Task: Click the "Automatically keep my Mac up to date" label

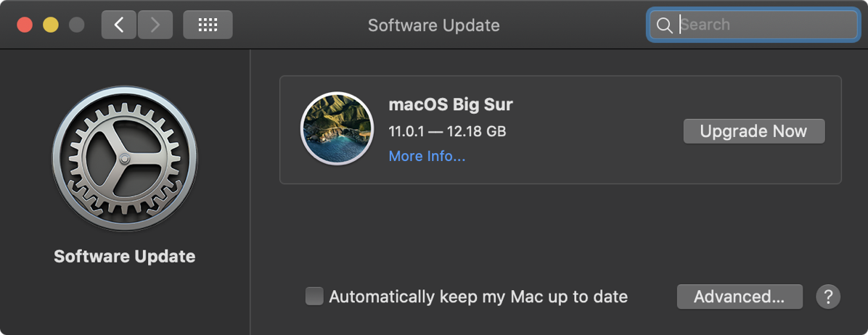Action: coord(478,297)
